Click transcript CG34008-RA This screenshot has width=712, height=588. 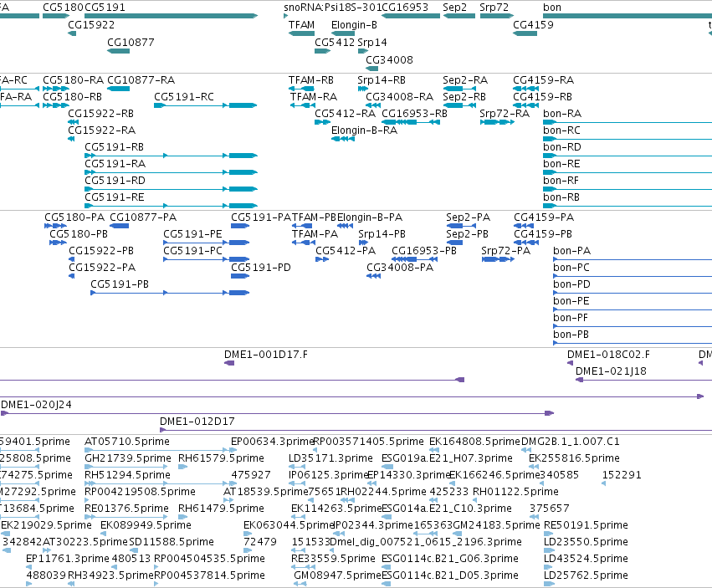coord(373,105)
